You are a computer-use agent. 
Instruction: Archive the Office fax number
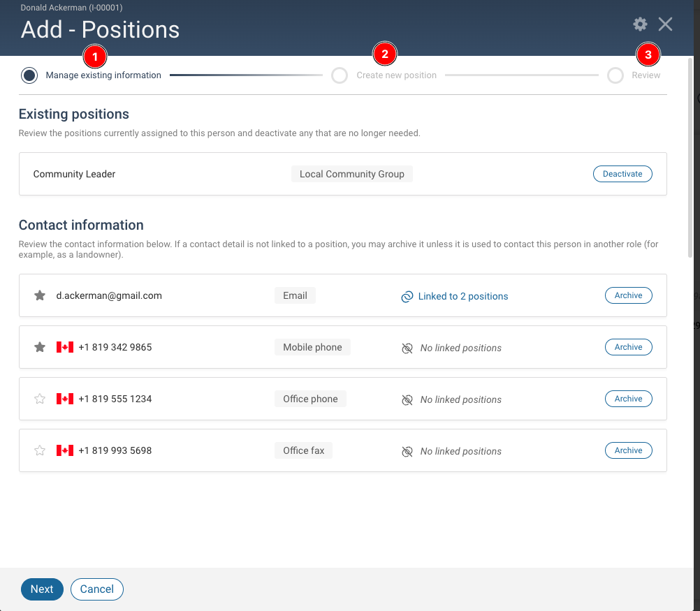tap(628, 450)
